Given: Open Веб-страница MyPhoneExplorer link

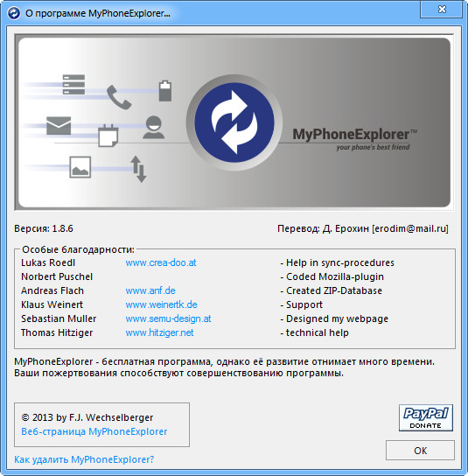Looking at the screenshot, I should coord(94,431).
